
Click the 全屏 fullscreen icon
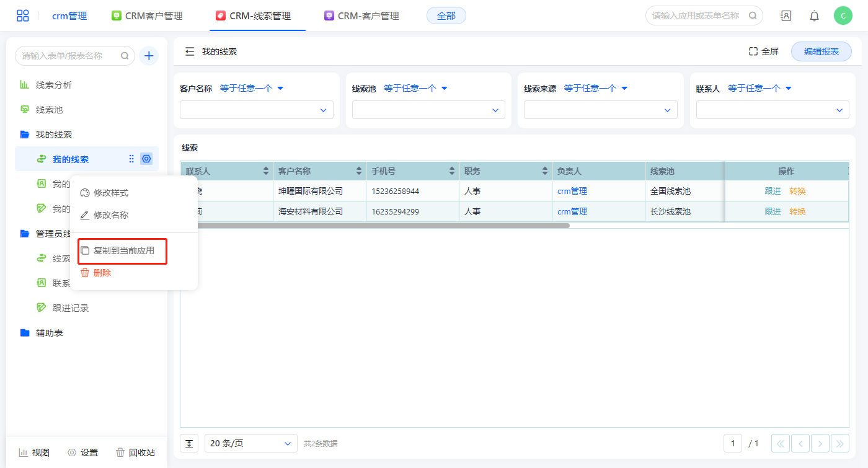[x=753, y=52]
